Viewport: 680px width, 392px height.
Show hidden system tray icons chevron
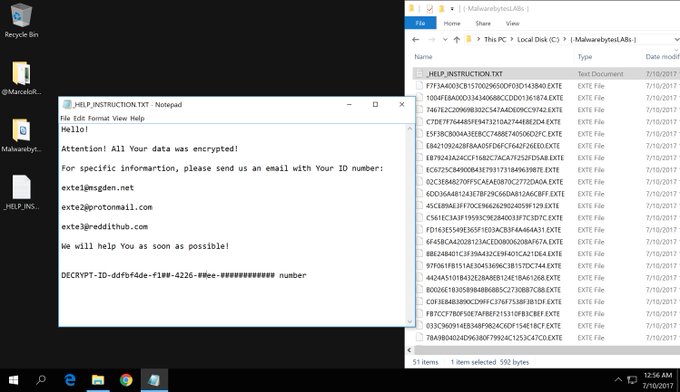618,380
